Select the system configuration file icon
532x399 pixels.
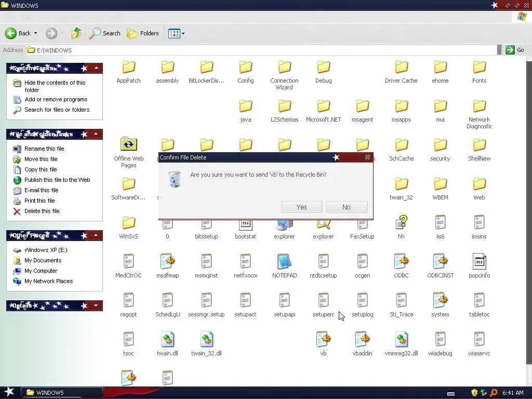[x=440, y=301]
